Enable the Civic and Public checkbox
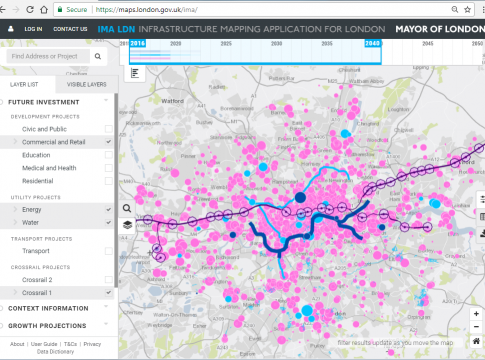The width and height of the screenshot is (485, 360). click(x=109, y=129)
